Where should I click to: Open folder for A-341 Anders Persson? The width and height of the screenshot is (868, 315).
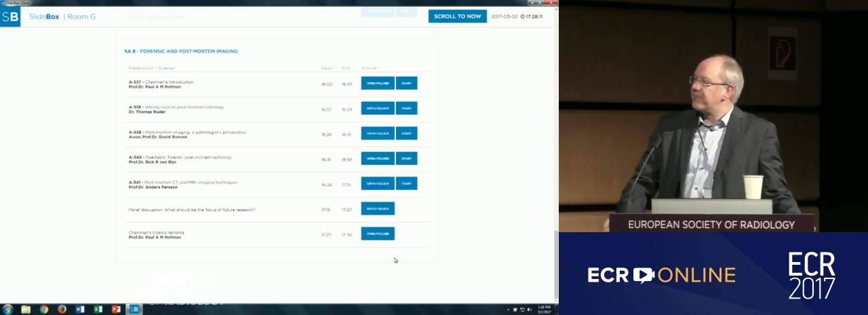click(378, 184)
